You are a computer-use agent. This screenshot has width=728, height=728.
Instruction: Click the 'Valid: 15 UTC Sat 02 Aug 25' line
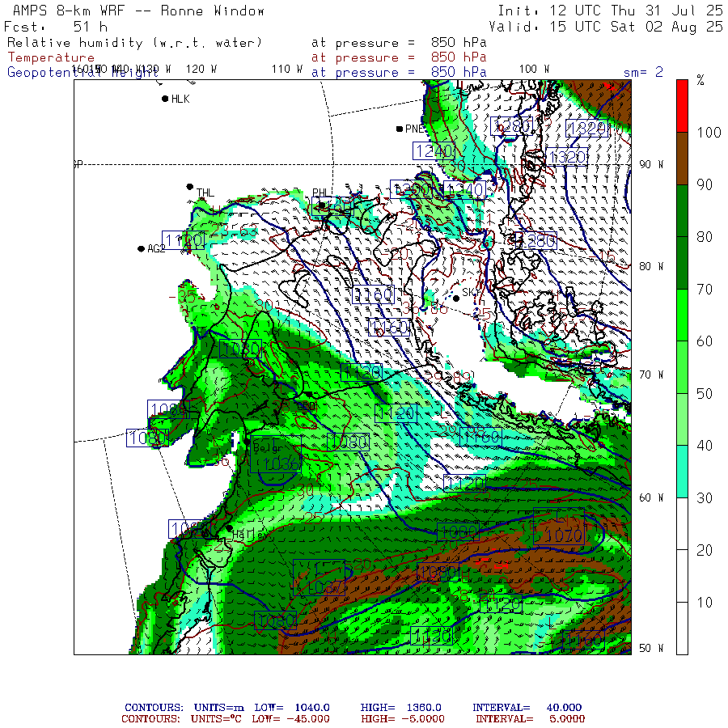[605, 27]
